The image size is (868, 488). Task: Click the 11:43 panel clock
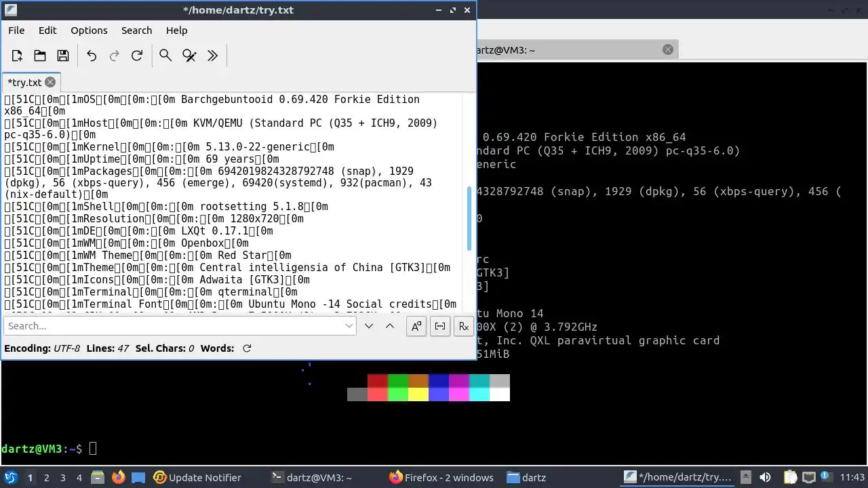tap(852, 477)
